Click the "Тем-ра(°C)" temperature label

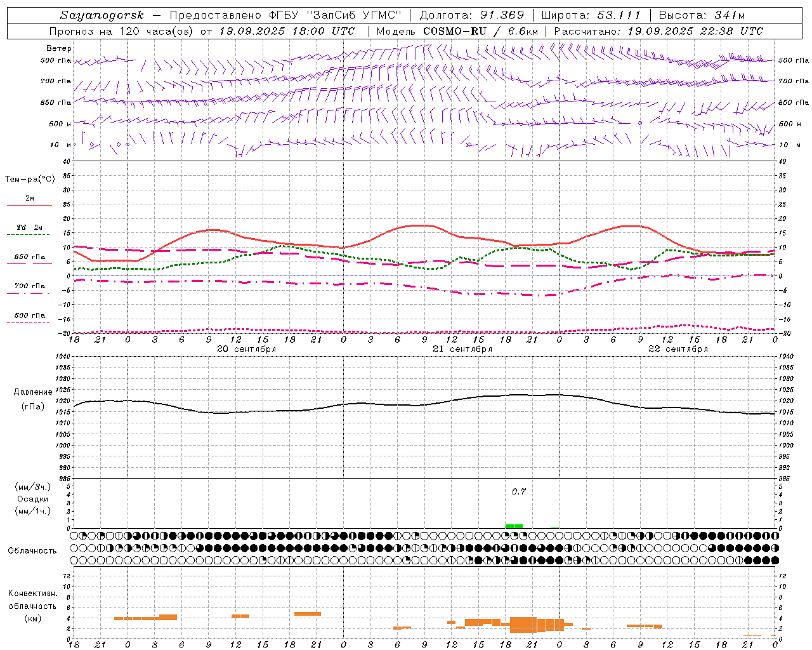(x=30, y=180)
